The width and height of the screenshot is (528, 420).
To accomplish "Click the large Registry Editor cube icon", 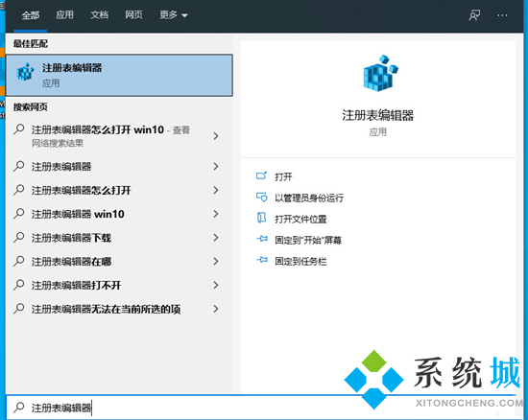I will pos(380,73).
